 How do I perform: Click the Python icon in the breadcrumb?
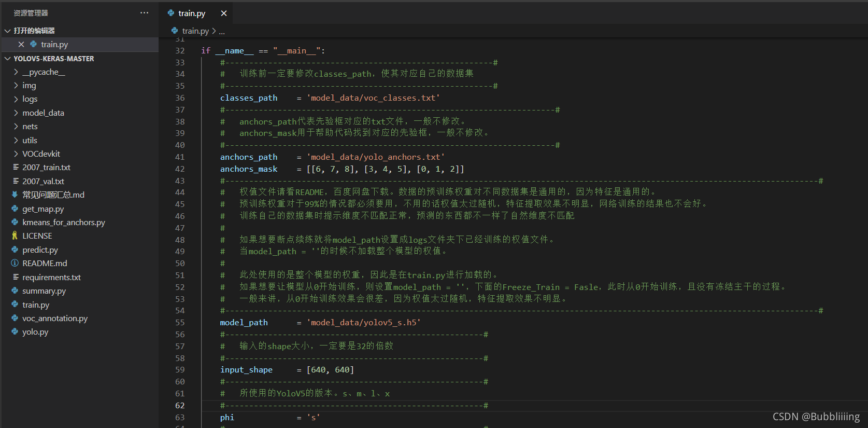point(175,31)
